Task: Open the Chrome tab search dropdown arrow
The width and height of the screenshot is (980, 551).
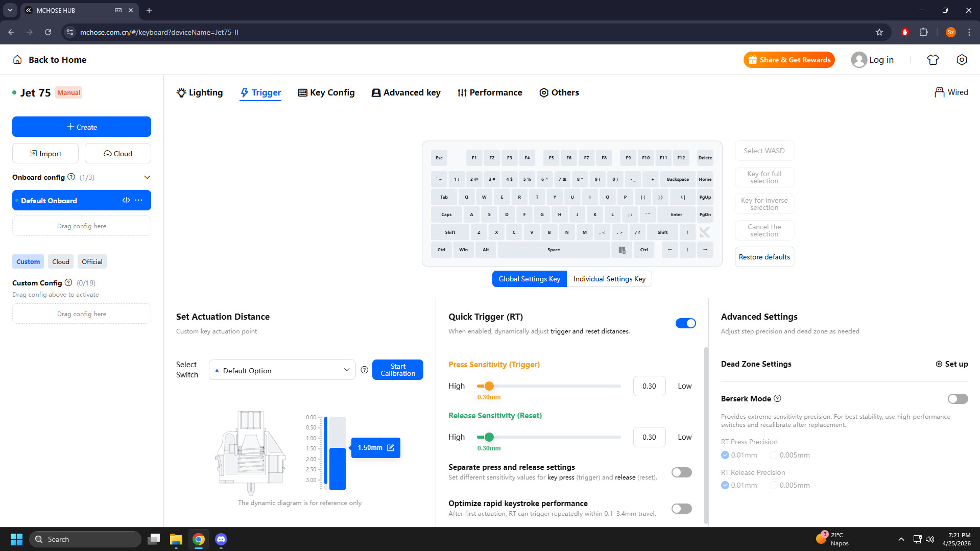Action: coord(10,10)
